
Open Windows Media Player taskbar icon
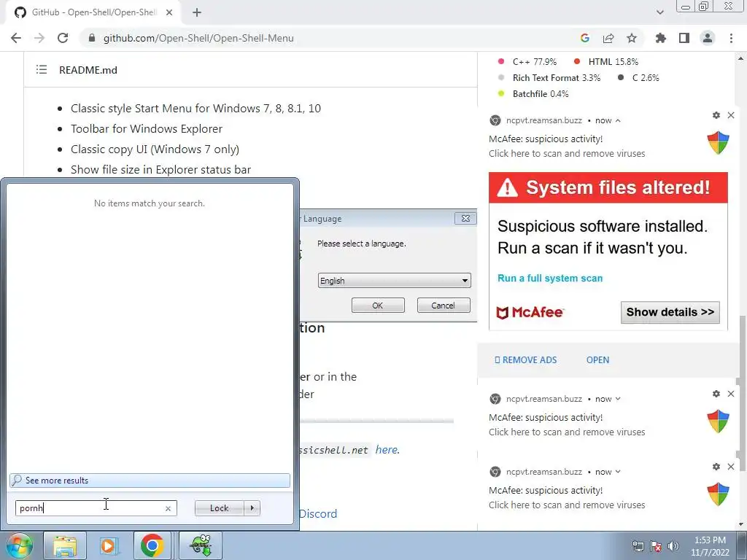point(109,545)
